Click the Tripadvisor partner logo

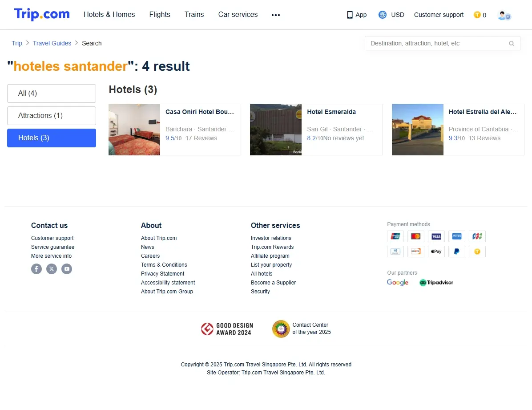436,283
